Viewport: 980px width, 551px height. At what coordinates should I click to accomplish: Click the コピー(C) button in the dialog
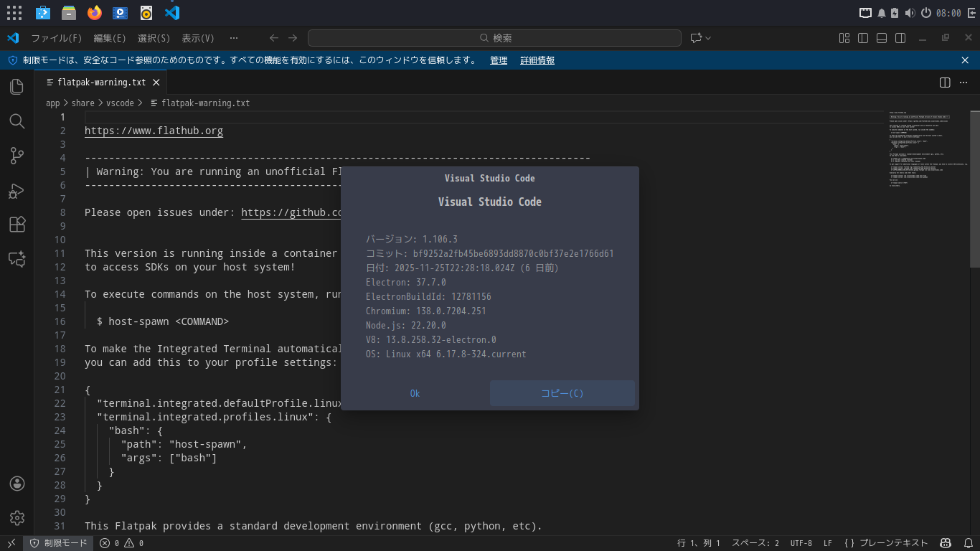click(x=562, y=393)
